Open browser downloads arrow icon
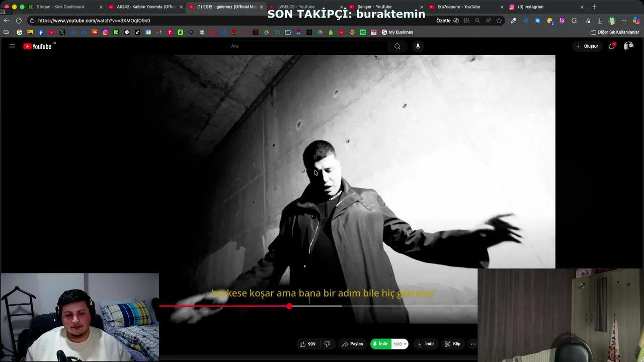The width and height of the screenshot is (644, 362). [x=600, y=21]
